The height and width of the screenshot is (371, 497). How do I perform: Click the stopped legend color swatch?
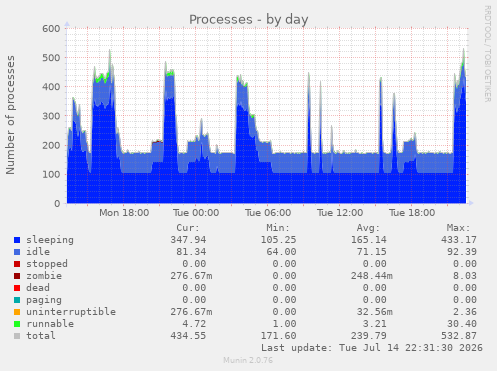click(x=17, y=264)
